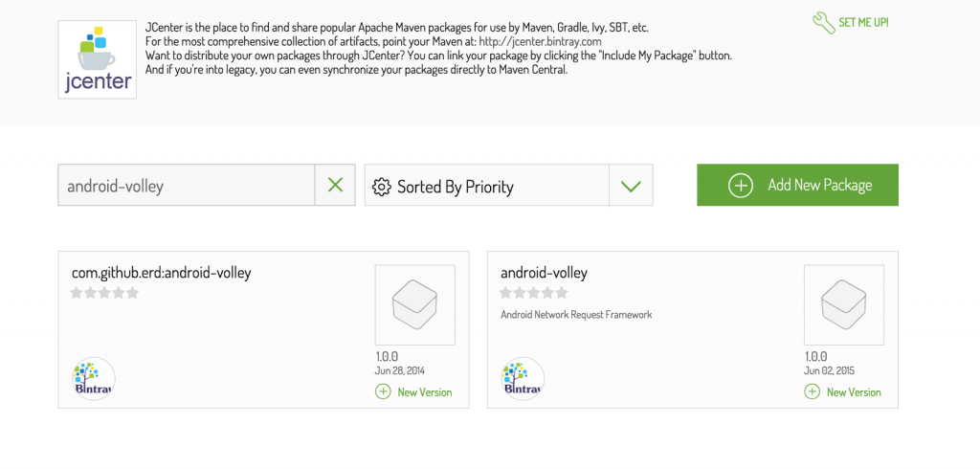Open the android-volley package title
Image resolution: width=980 pixels, height=469 pixels.
point(544,273)
